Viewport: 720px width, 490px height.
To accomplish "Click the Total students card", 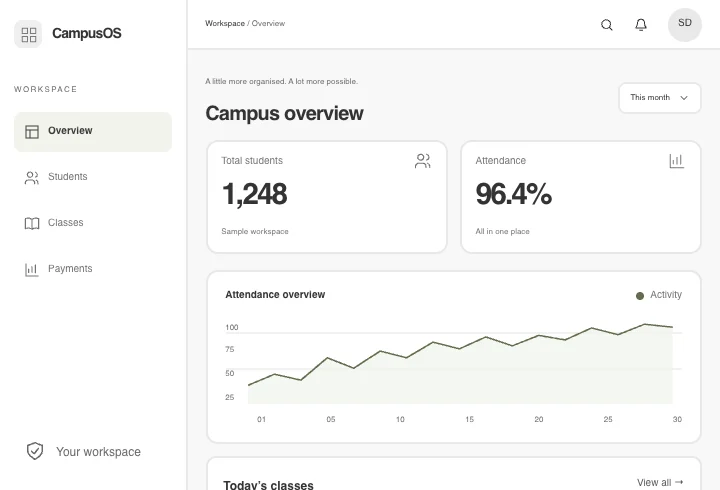I will 327,197.
